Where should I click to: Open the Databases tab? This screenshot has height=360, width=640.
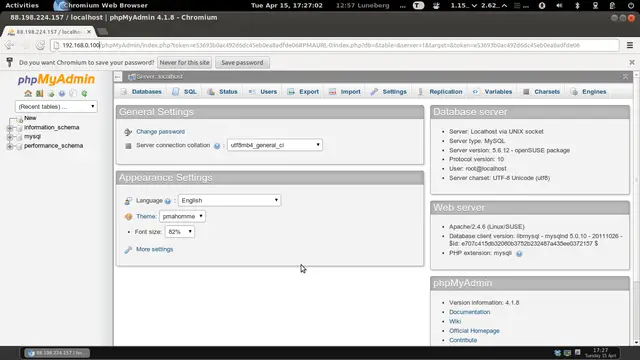(141, 92)
